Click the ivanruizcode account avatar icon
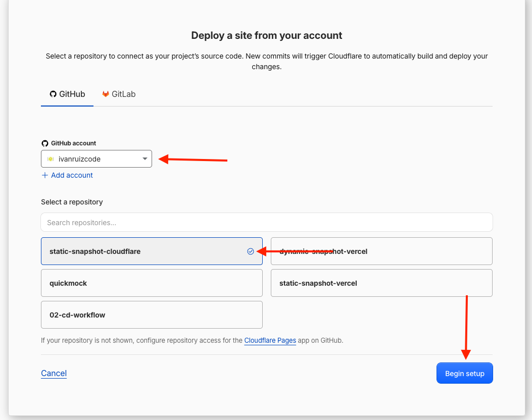Viewport: 532px width, 420px height. tap(51, 159)
